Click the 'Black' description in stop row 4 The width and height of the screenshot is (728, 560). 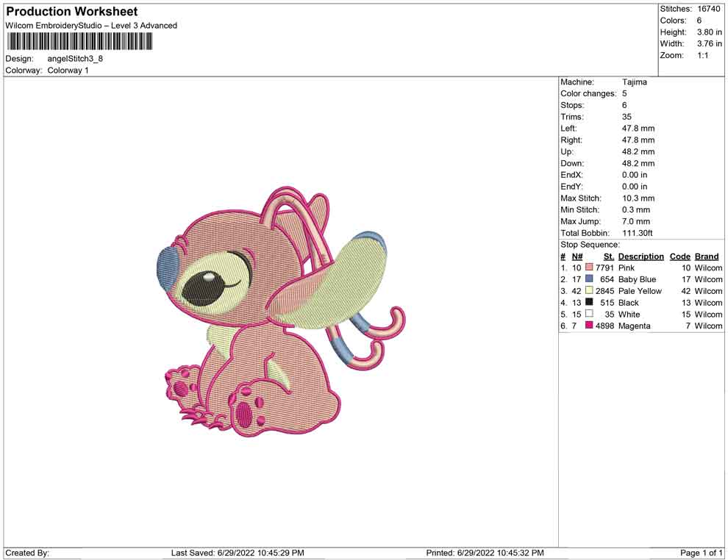(x=629, y=303)
